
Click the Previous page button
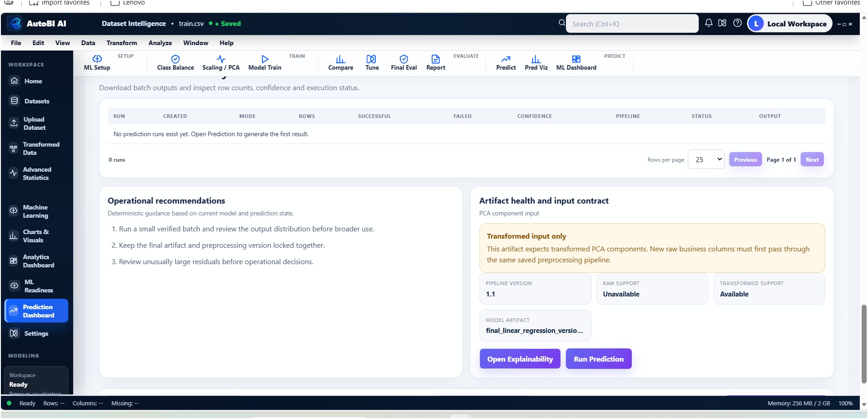[745, 159]
